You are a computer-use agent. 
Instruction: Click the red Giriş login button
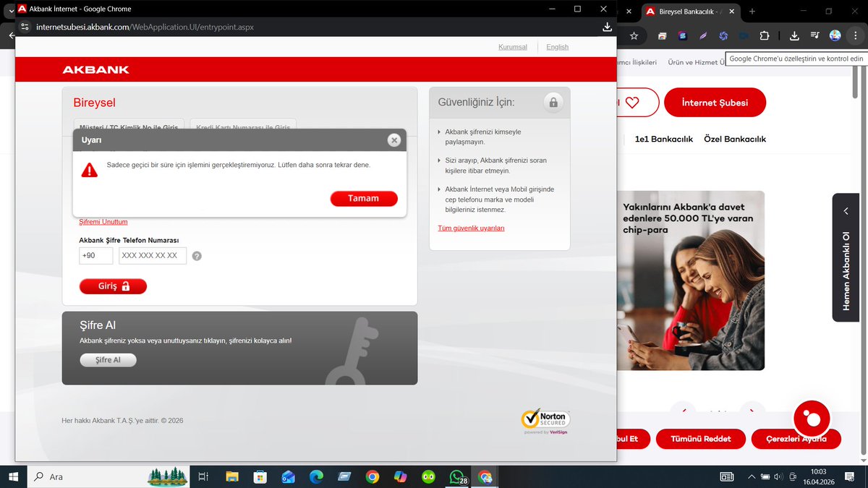113,286
